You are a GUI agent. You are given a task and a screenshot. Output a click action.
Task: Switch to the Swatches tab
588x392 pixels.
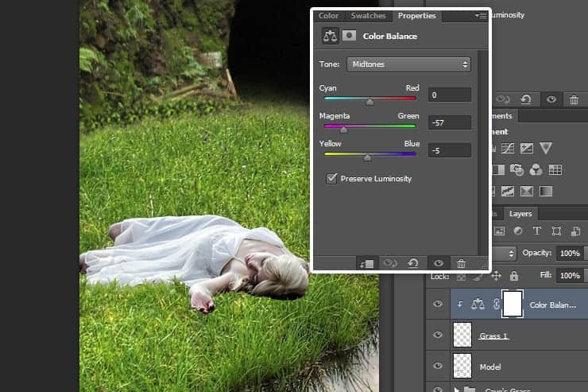[x=368, y=16]
